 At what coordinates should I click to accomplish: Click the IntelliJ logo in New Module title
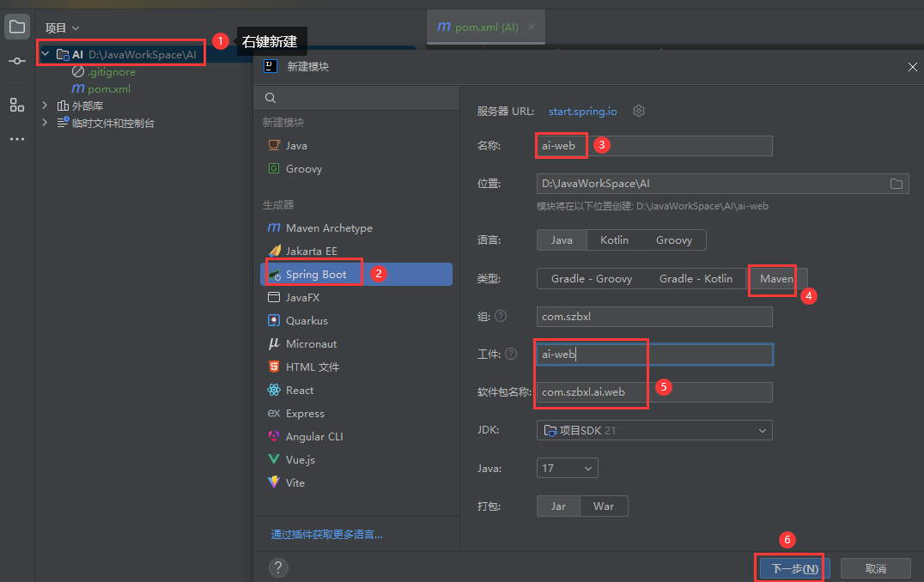(x=271, y=67)
